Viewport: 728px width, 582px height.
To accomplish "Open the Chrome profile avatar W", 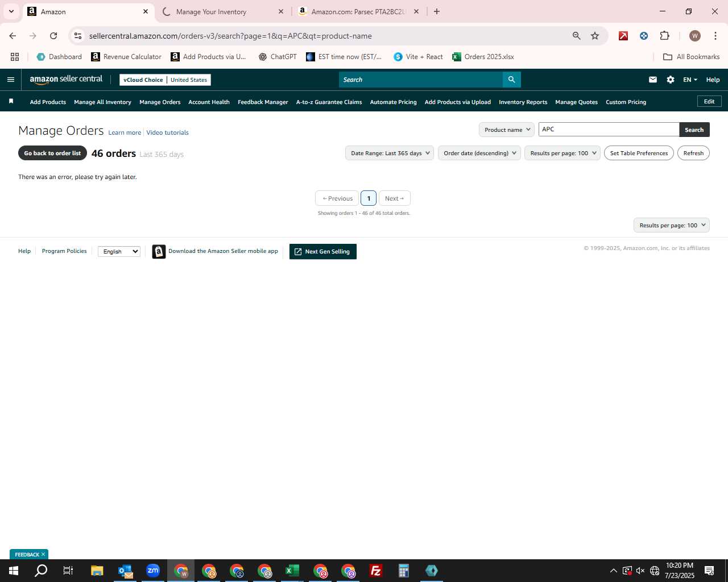I will coord(694,36).
